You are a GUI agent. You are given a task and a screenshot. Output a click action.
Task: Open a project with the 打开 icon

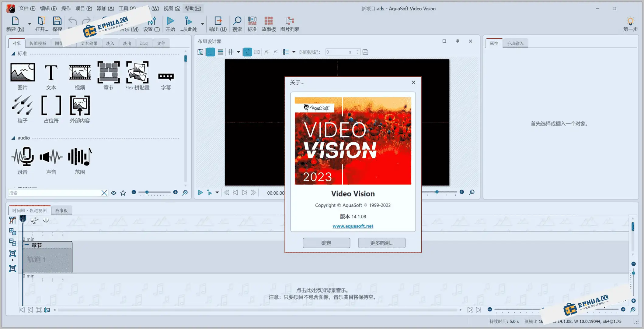(41, 21)
